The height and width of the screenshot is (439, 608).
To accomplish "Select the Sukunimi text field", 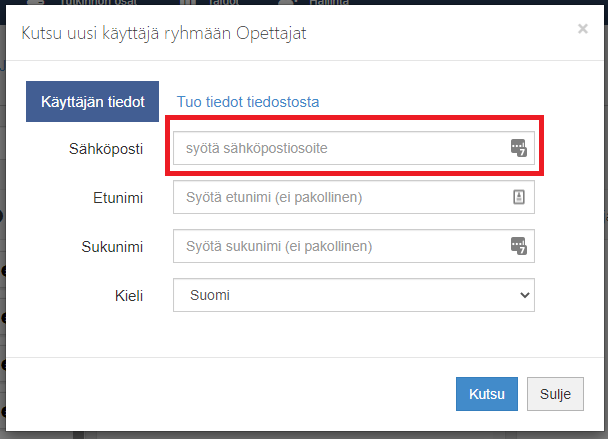I will click(x=340, y=246).
